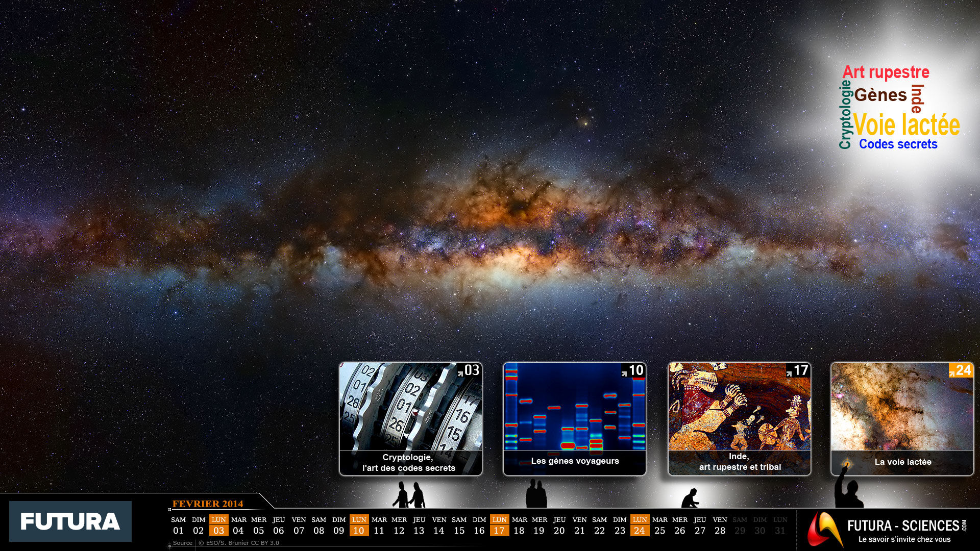Click the Voie lactée word in the tag cloud

[906, 125]
